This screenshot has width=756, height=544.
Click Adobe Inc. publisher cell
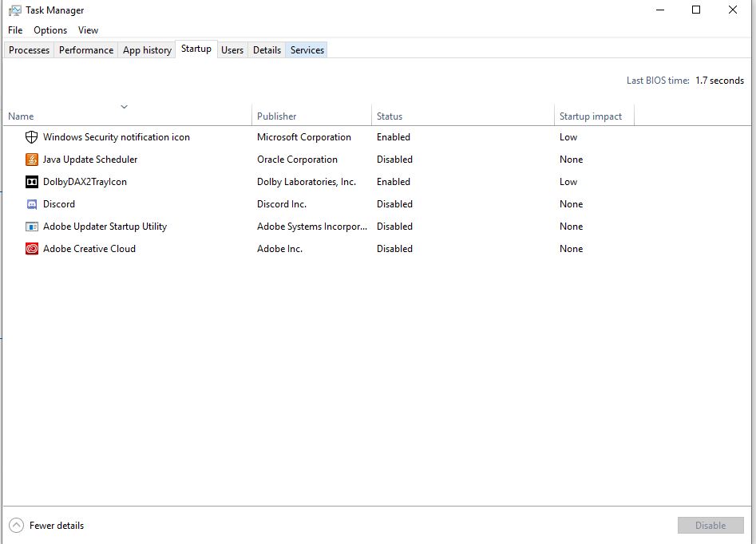[x=279, y=249]
